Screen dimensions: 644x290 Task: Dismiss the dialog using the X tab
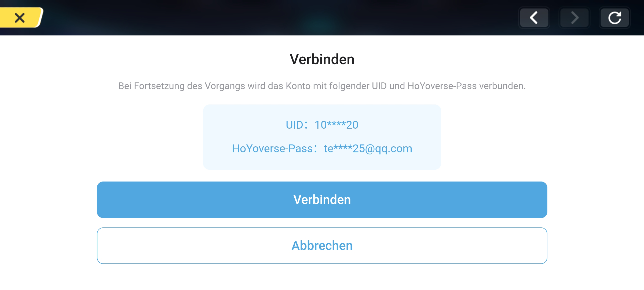tap(20, 18)
